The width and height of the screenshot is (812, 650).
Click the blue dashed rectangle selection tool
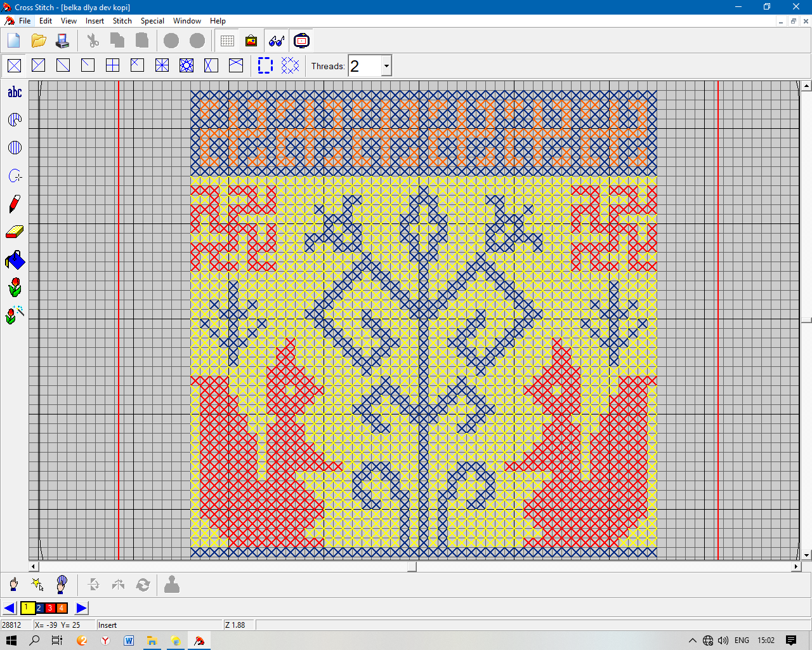(x=265, y=65)
